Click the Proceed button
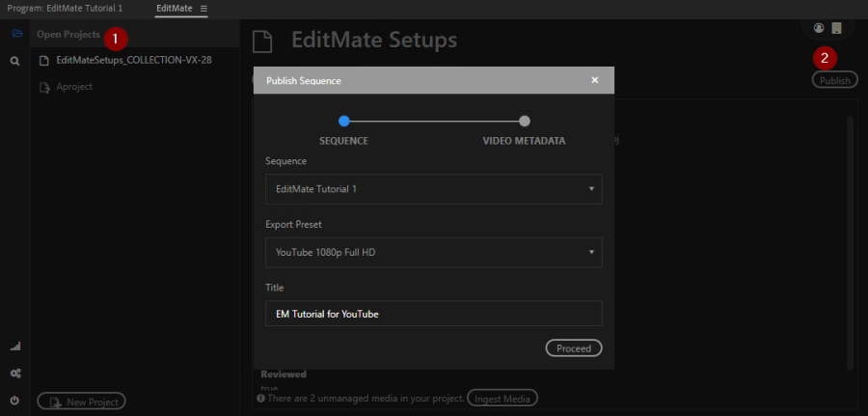 (x=574, y=347)
